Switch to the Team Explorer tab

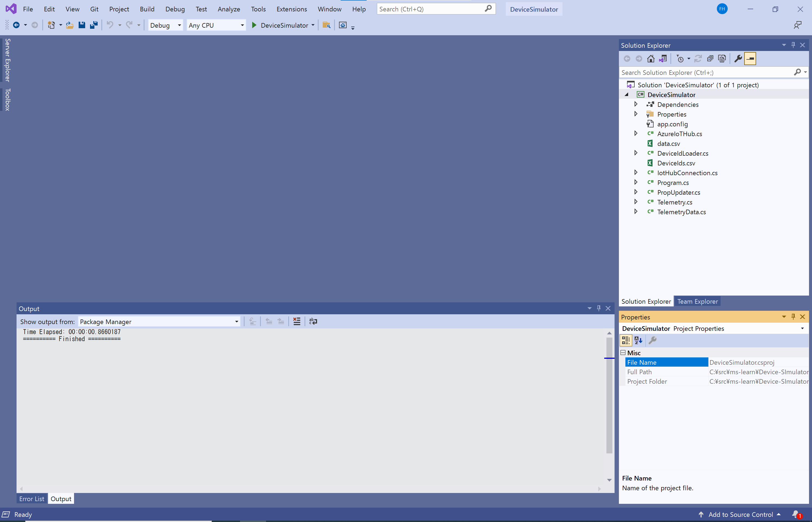click(x=697, y=301)
